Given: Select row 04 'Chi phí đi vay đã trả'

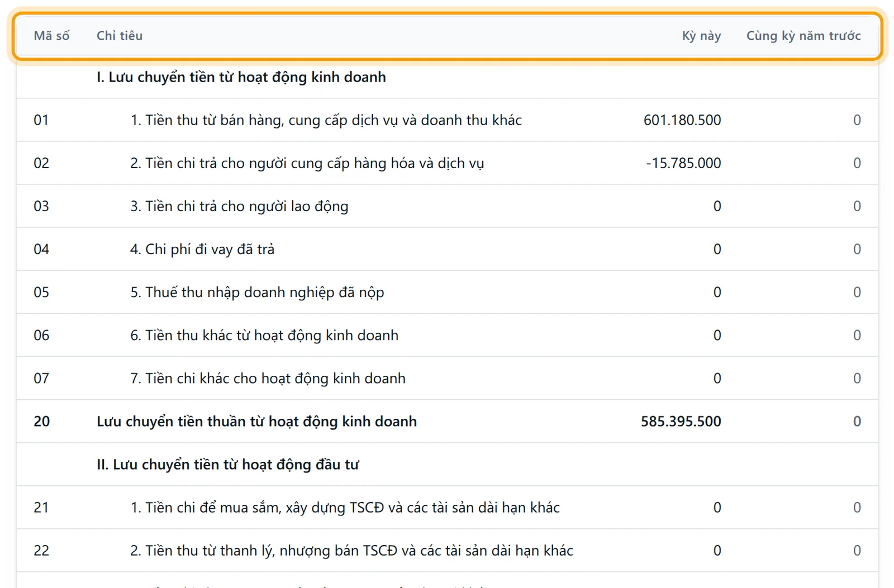Looking at the screenshot, I should click(447, 249).
